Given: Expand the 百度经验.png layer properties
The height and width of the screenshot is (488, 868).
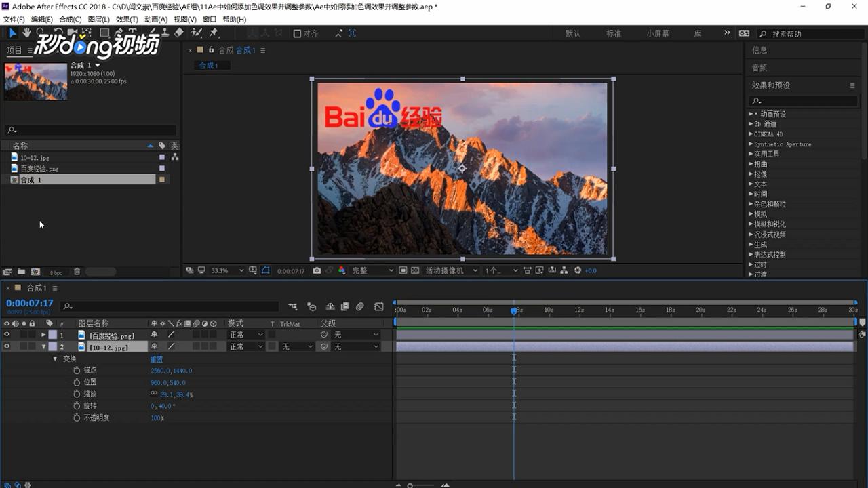Looking at the screenshot, I should pos(44,335).
